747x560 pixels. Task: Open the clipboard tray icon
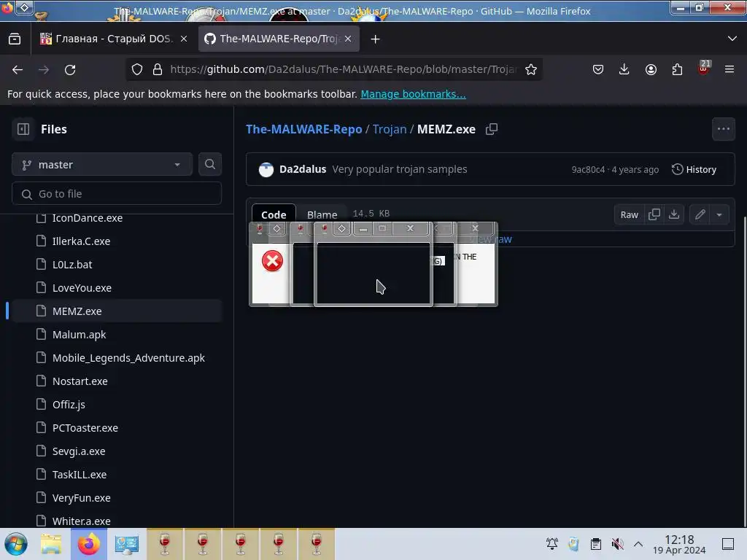595,544
